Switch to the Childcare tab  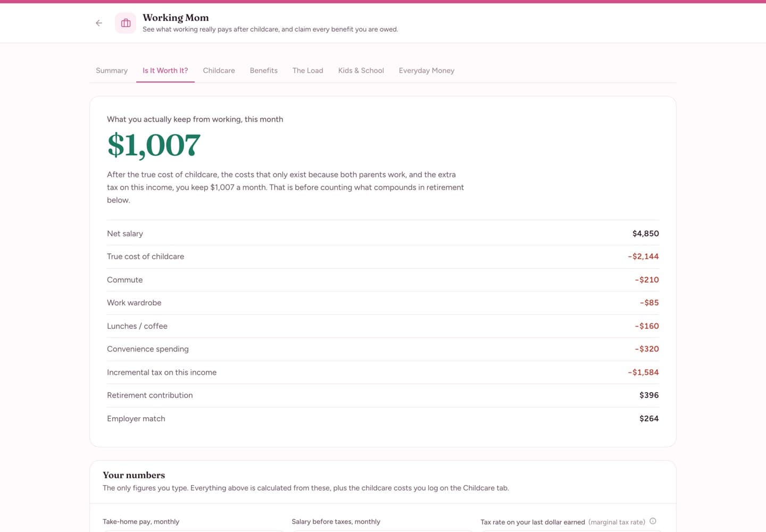(x=219, y=70)
